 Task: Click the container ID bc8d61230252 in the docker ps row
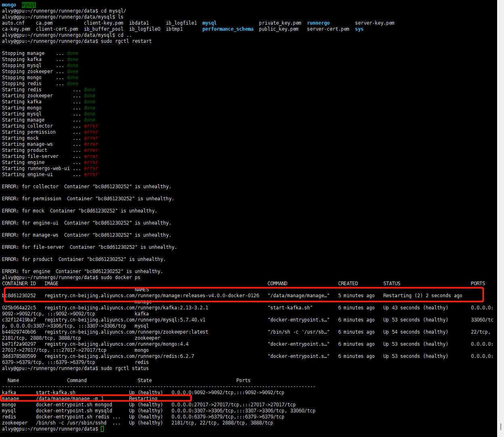coord(19,296)
